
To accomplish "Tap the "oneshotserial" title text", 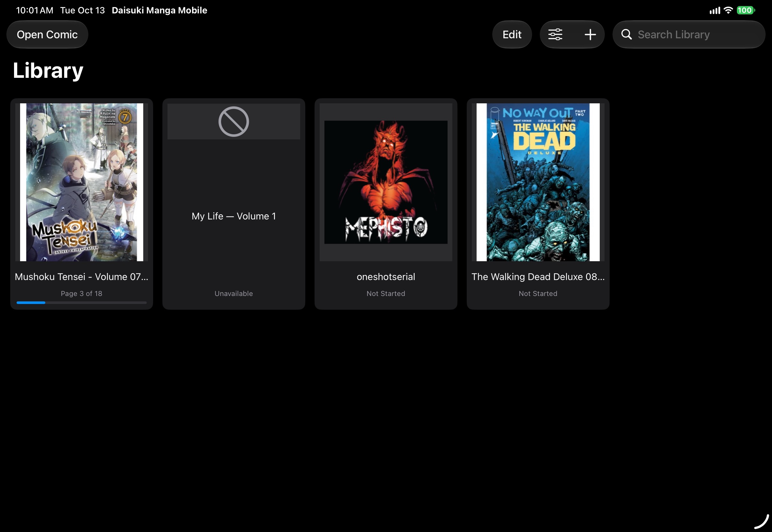I will coord(386,277).
